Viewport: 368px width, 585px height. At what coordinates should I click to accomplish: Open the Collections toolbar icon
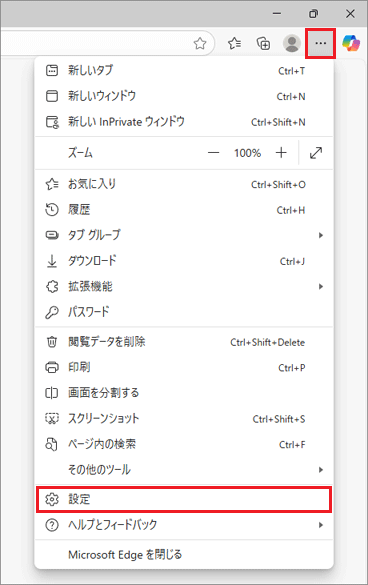263,44
